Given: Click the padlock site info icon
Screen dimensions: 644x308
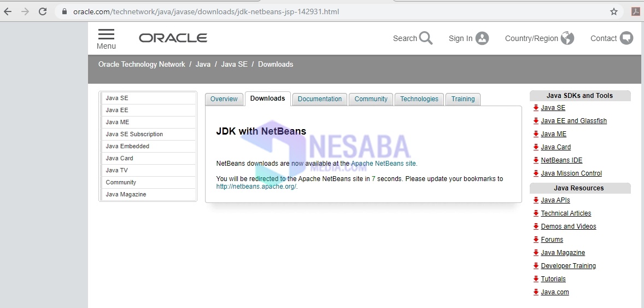Looking at the screenshot, I should click(x=64, y=11).
